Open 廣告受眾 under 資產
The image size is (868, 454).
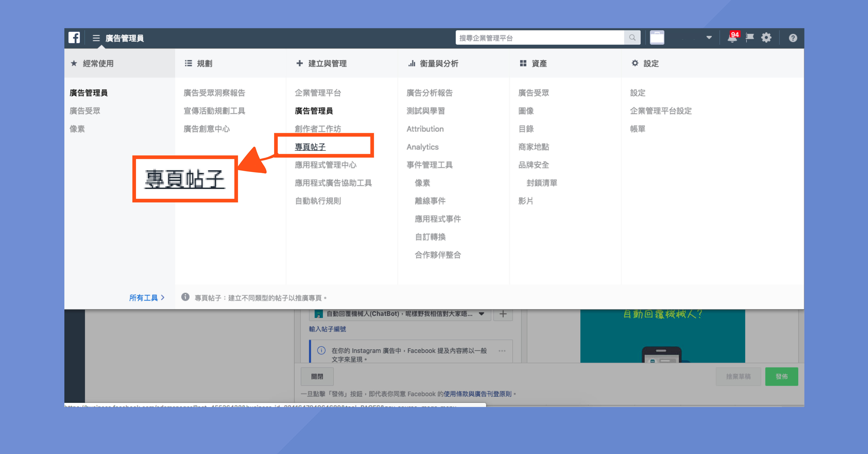point(533,93)
